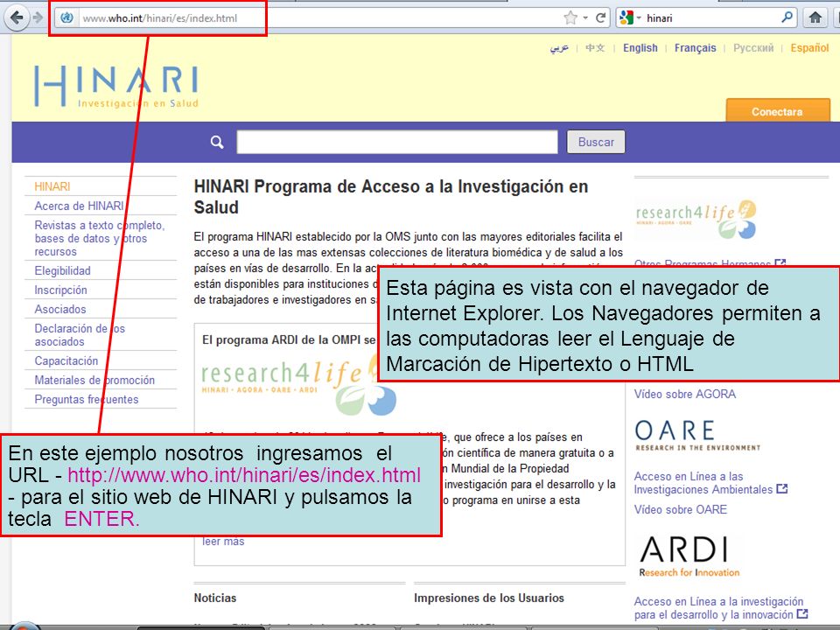The image size is (840, 630).
Task: Click the Noticias section heading
Action: pos(215,598)
